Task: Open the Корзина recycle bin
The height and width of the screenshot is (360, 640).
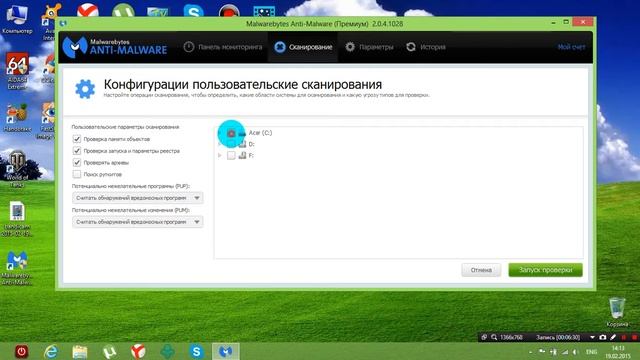Action: point(617,312)
